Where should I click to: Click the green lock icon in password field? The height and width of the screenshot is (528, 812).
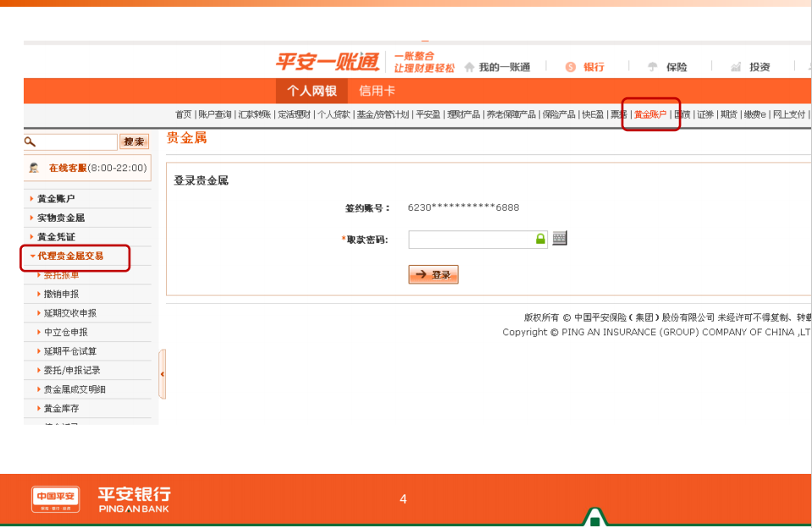pos(540,239)
